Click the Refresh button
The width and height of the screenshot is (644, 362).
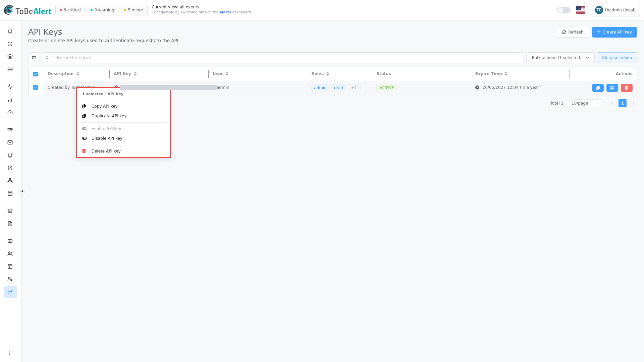pyautogui.click(x=573, y=32)
